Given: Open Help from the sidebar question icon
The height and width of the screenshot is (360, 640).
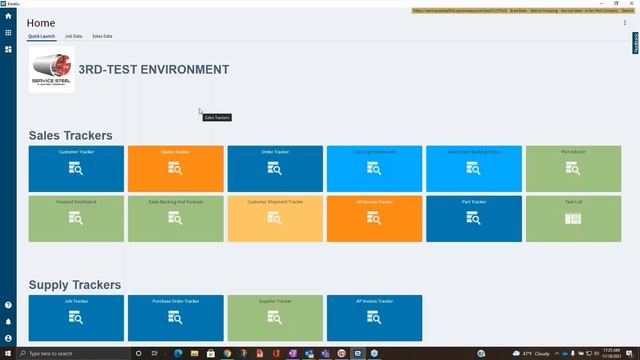Looking at the screenshot, I should click(x=8, y=305).
